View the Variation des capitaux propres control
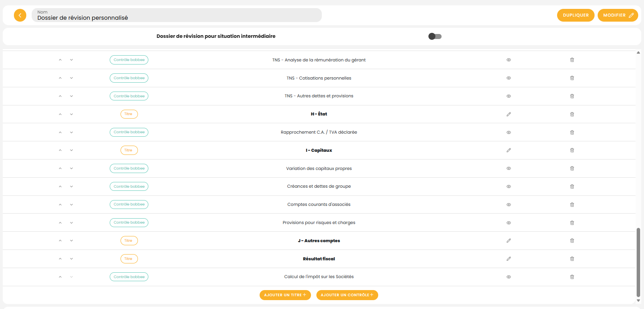 [509, 168]
